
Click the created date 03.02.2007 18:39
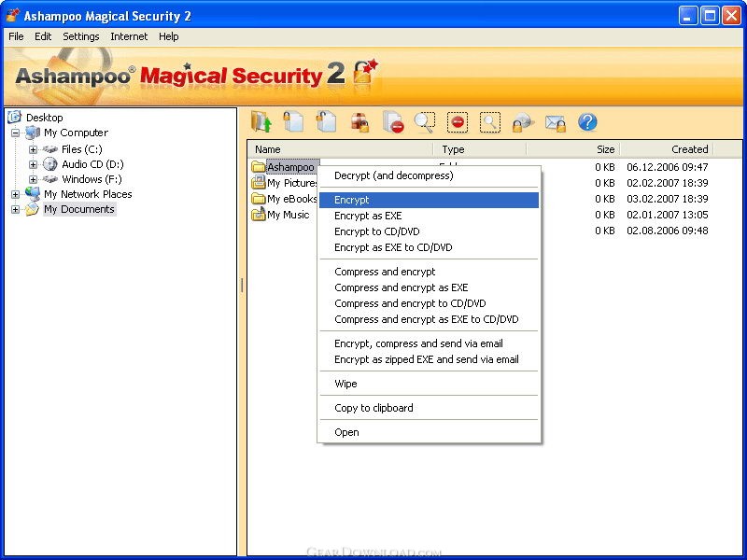click(x=667, y=199)
